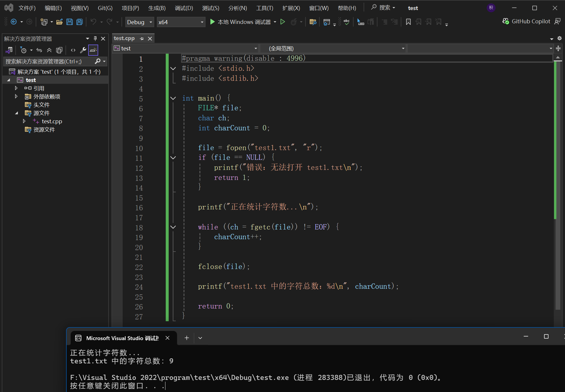The image size is (565, 392).
Task: Open the Solution Explorer search options dropdown
Action: pyautogui.click(x=104, y=61)
